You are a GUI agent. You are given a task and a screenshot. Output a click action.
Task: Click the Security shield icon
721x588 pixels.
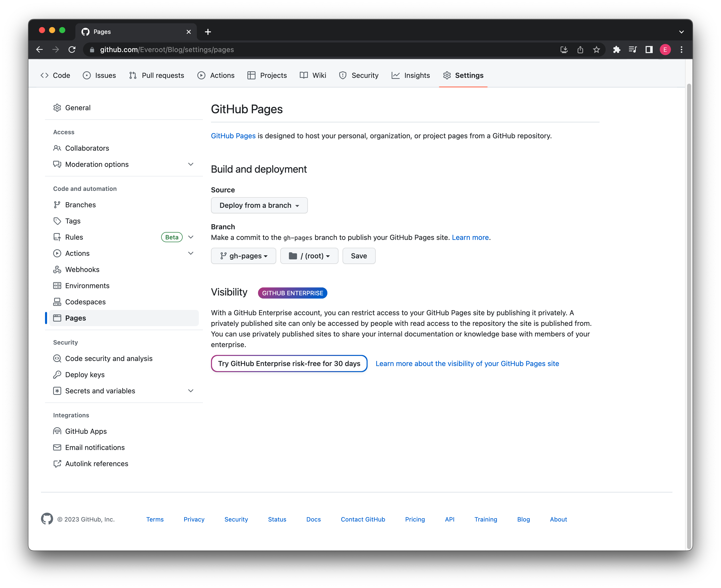tap(342, 75)
